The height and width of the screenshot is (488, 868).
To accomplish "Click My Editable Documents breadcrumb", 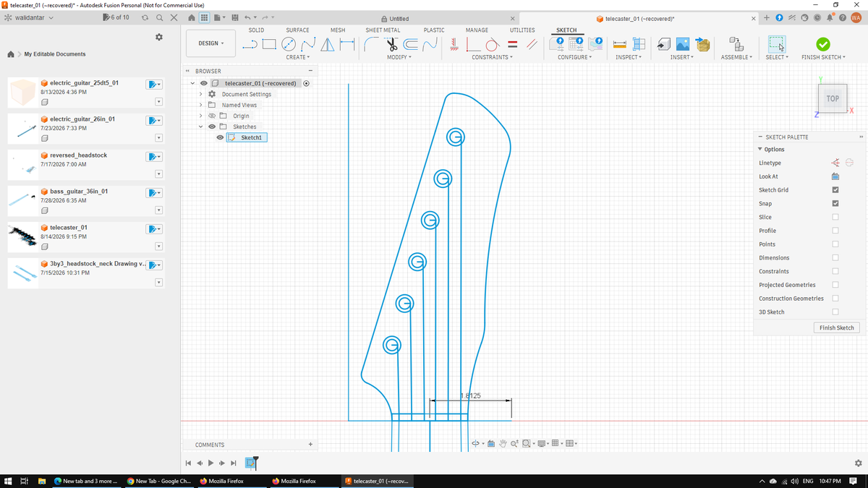I will pyautogui.click(x=55, y=54).
